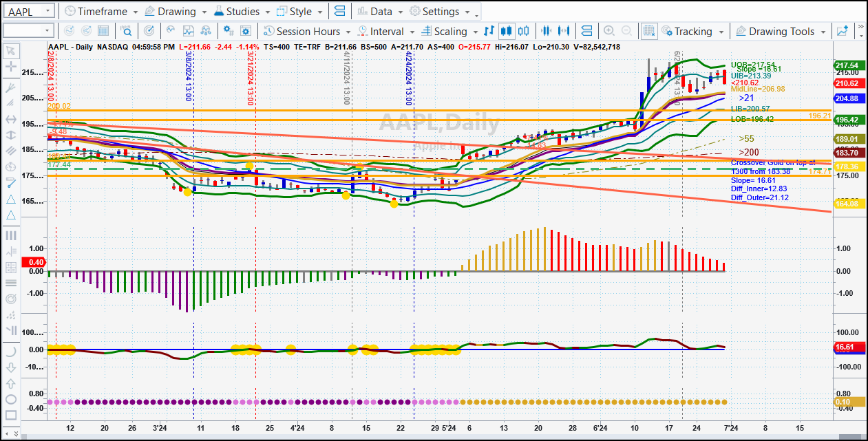Select the horizontal lines tool in sidebar
This screenshot has width=868, height=441.
[10, 283]
